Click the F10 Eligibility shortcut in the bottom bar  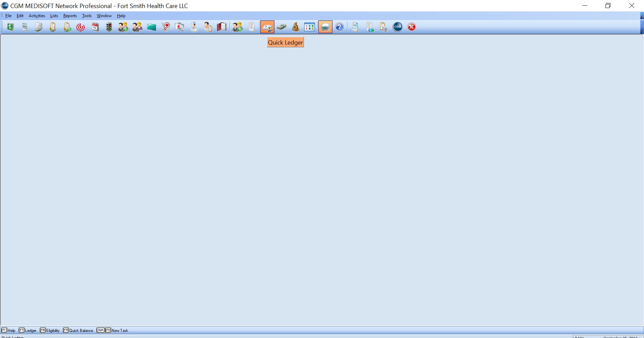pos(50,330)
